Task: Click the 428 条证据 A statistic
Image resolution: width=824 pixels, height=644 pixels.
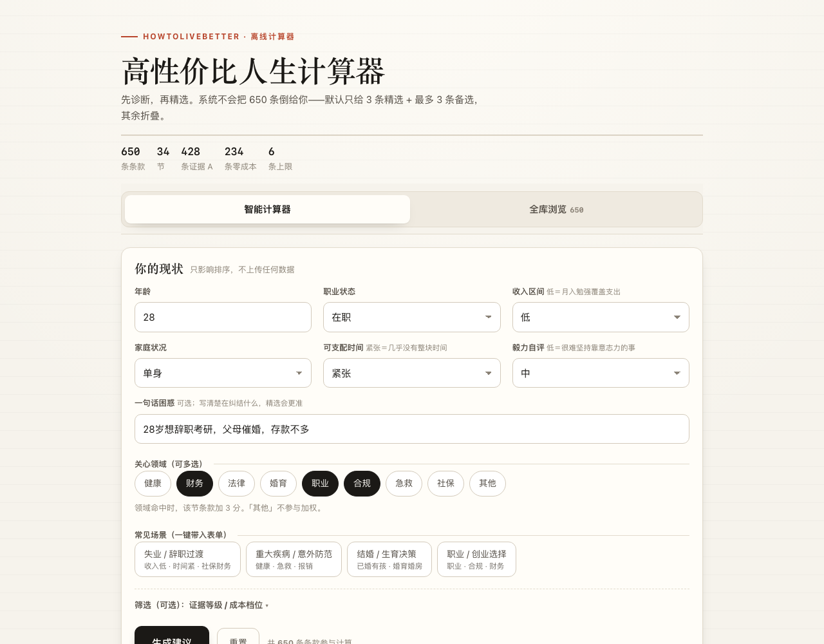Action: [x=197, y=158]
